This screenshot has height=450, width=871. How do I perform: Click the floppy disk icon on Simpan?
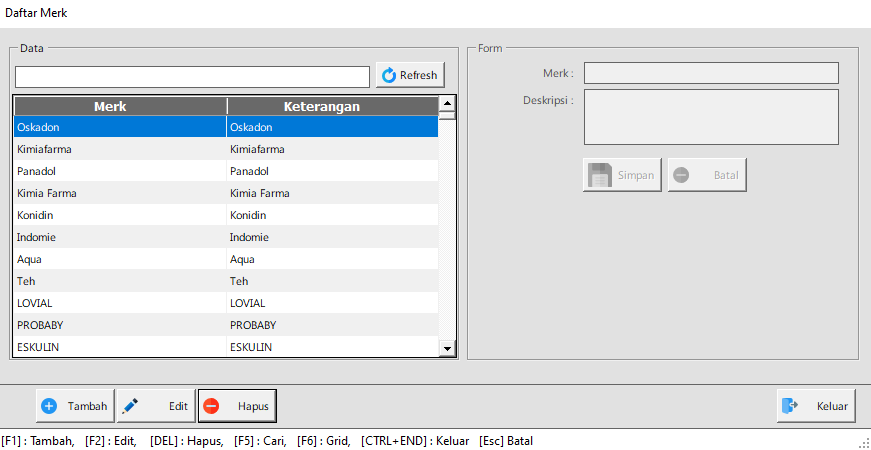pos(600,175)
